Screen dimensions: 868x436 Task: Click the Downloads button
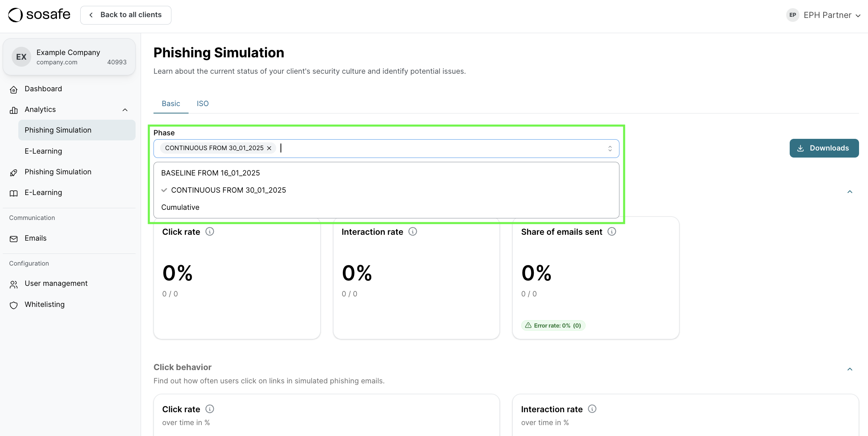824,148
